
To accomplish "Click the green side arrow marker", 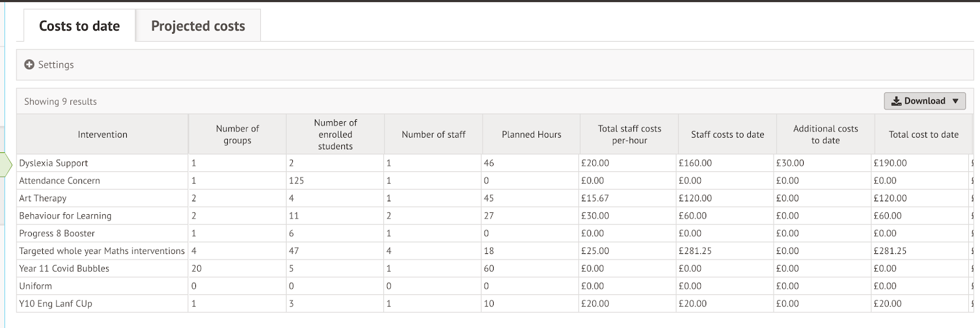I will pos(6,164).
